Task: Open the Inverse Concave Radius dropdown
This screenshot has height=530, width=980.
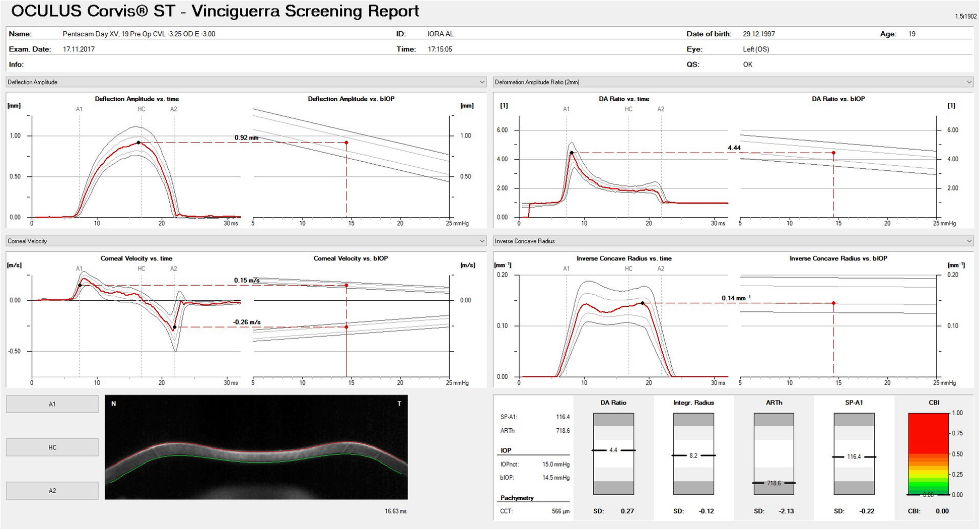Action: [733, 241]
